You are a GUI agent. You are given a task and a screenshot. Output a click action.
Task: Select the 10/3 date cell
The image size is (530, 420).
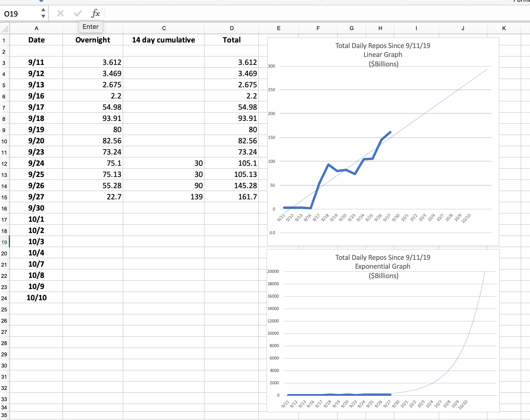(36, 242)
